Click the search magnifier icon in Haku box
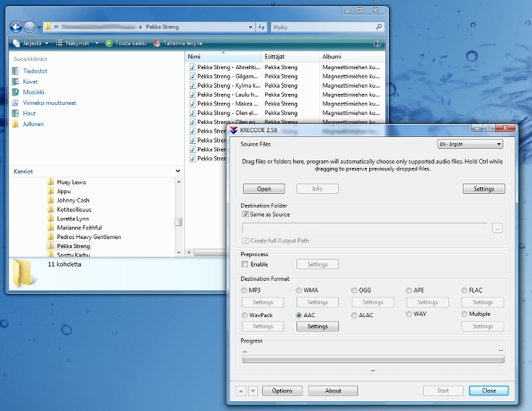The image size is (532, 411). coord(379,27)
